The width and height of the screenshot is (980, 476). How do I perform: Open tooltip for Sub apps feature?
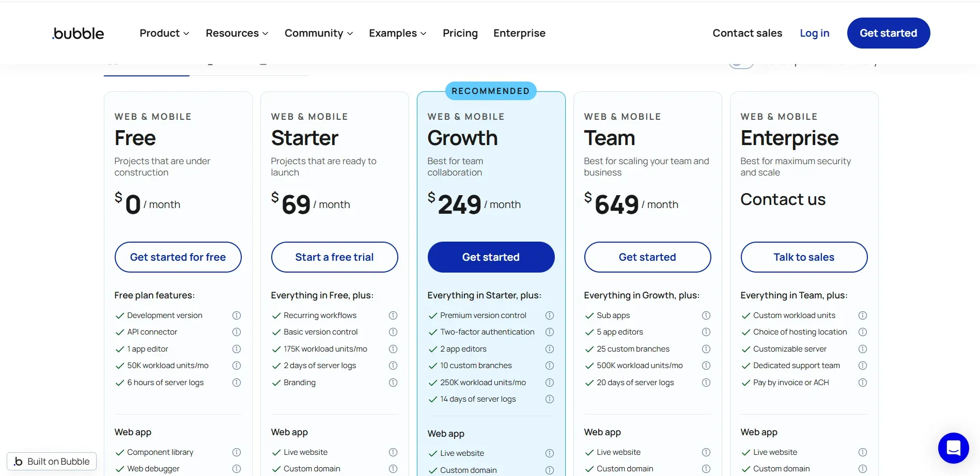[706, 315]
